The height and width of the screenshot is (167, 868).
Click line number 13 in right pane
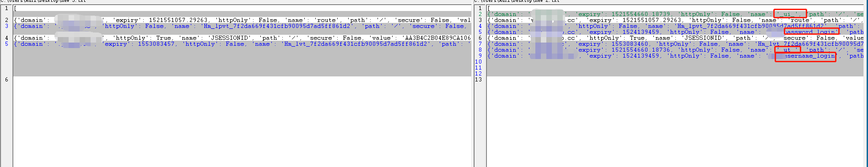pos(478,80)
